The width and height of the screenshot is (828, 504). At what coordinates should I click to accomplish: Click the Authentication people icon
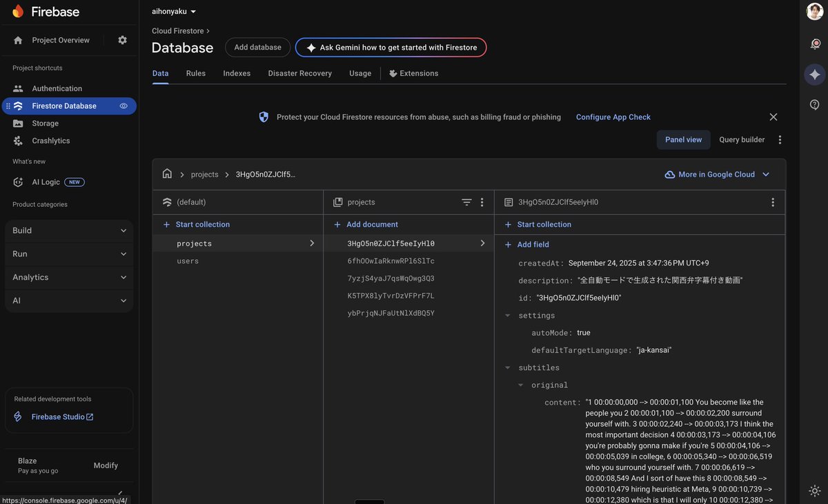click(x=18, y=88)
